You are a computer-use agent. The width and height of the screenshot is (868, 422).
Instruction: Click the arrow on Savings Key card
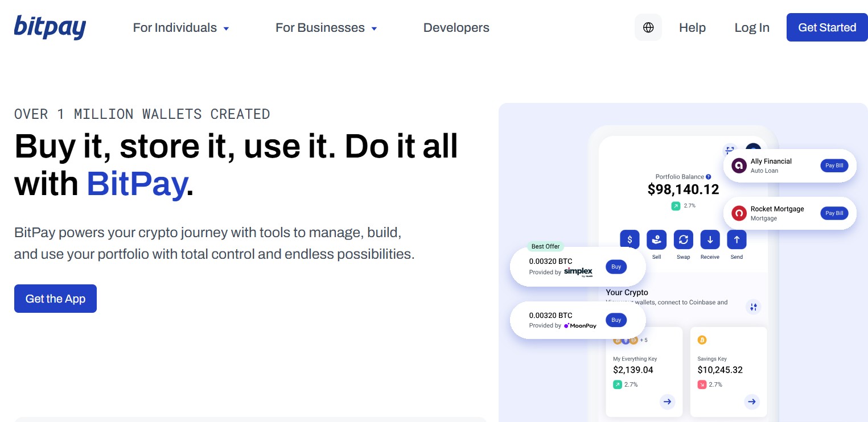click(x=752, y=402)
